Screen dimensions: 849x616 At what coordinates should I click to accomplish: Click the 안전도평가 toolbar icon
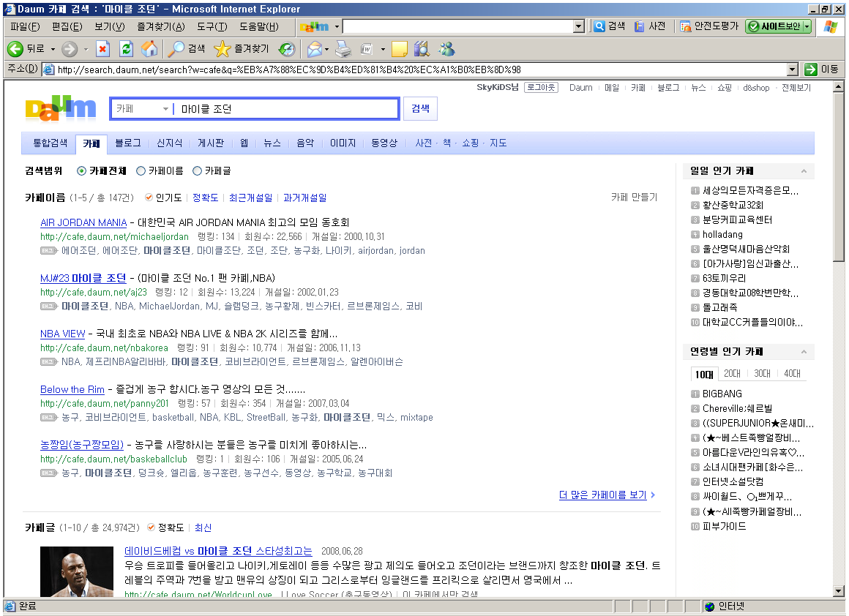[686, 26]
